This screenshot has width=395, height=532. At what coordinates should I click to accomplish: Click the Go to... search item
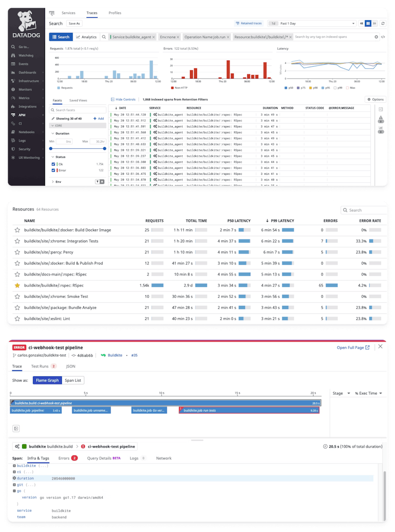[x=23, y=47]
